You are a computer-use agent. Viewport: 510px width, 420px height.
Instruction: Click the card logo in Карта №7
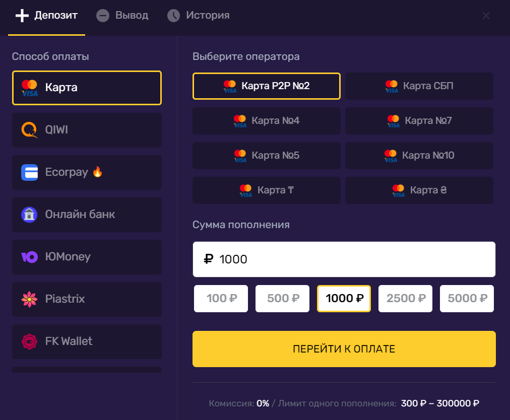point(393,121)
